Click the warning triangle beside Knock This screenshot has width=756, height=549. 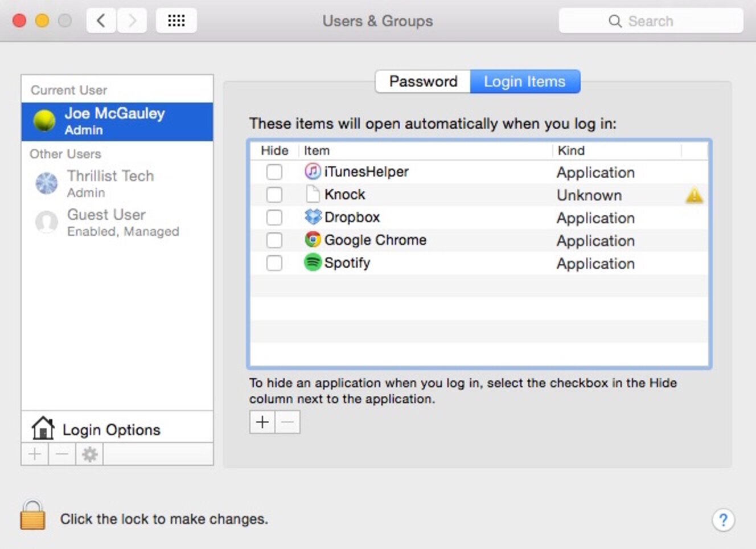(694, 196)
